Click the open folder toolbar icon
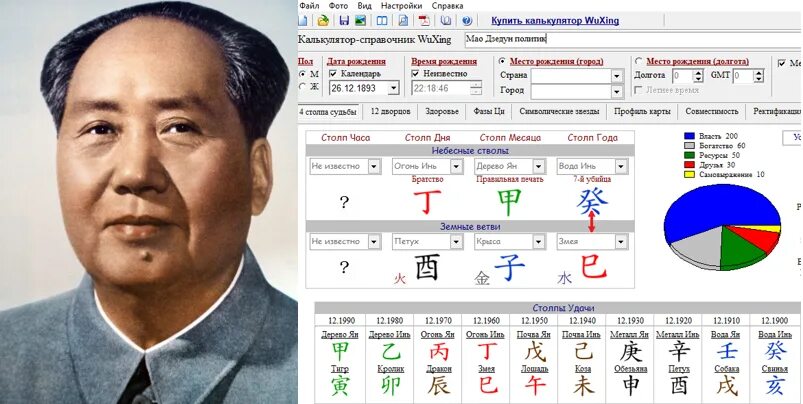The width and height of the screenshot is (803, 404). coord(323,20)
